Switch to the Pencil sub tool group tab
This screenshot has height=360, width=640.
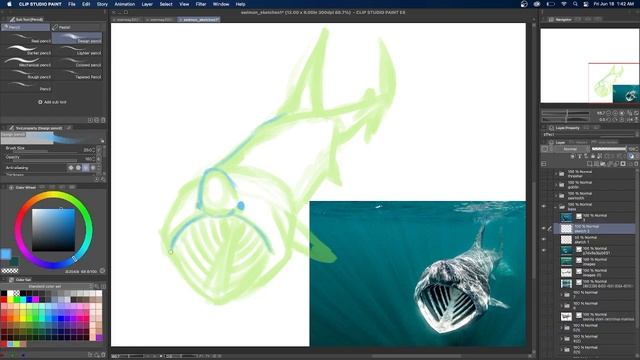point(25,27)
